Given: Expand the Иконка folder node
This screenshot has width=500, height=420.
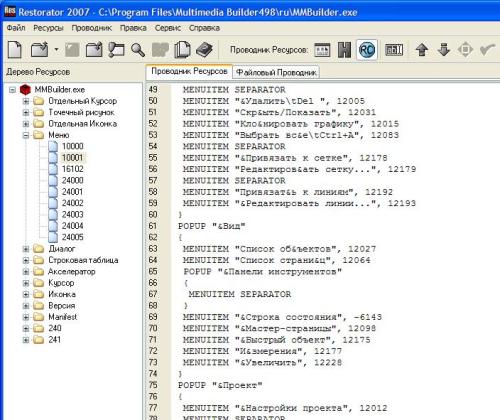Looking at the screenshot, I should point(26,294).
